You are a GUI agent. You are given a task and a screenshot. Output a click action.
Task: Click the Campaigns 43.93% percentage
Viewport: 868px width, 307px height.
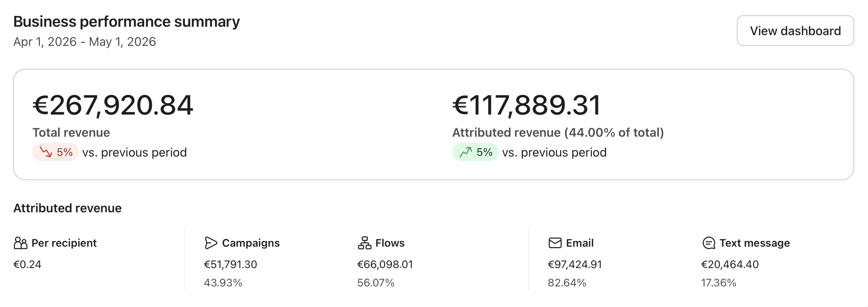click(x=223, y=283)
